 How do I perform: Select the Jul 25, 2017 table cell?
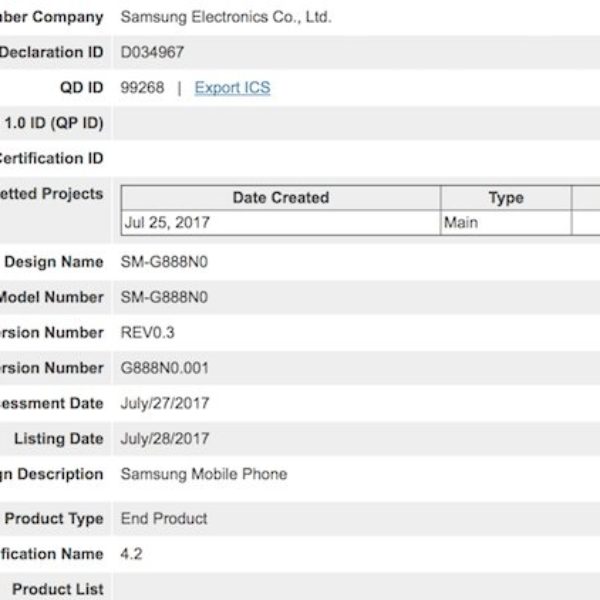coord(281,223)
